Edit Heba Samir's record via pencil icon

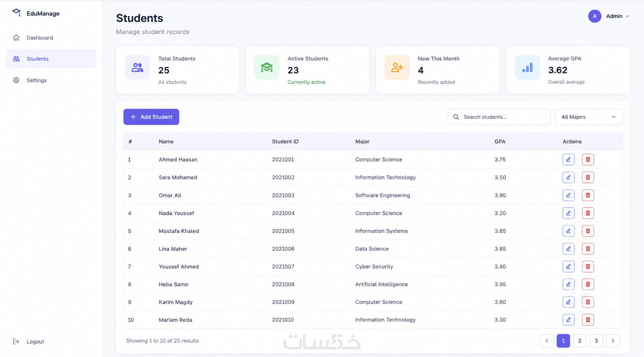[568, 284]
